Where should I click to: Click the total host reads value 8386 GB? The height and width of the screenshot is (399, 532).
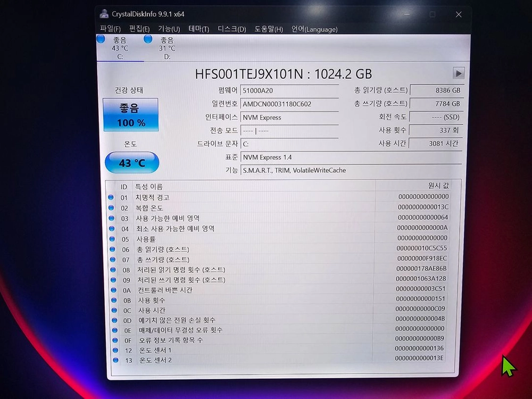click(x=436, y=90)
